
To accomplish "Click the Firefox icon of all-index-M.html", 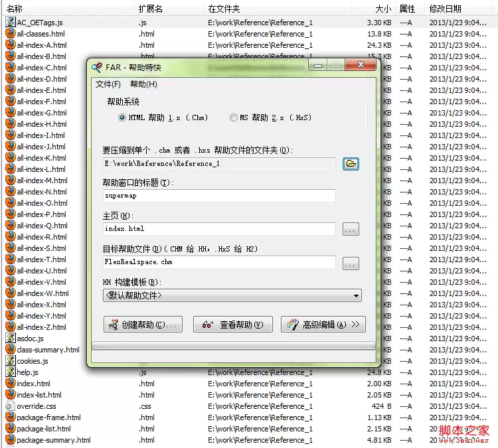I will coord(11,180).
